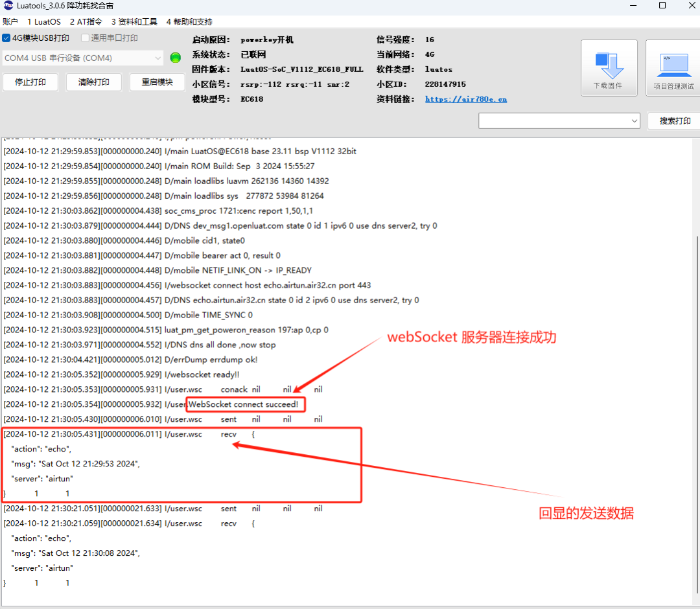Click log line 'loadlibs luavm 262136 14360 14392'
Viewport: 700px width, 609px height.
(x=166, y=181)
